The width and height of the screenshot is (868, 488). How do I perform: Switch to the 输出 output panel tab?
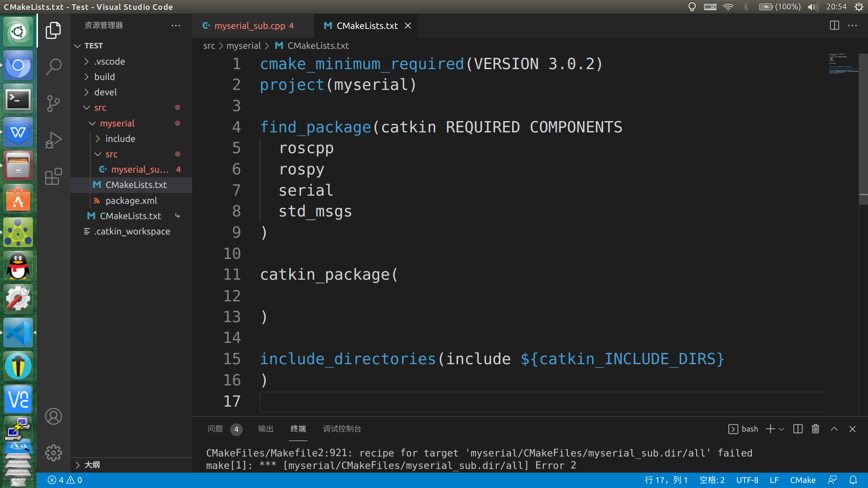tap(265, 429)
